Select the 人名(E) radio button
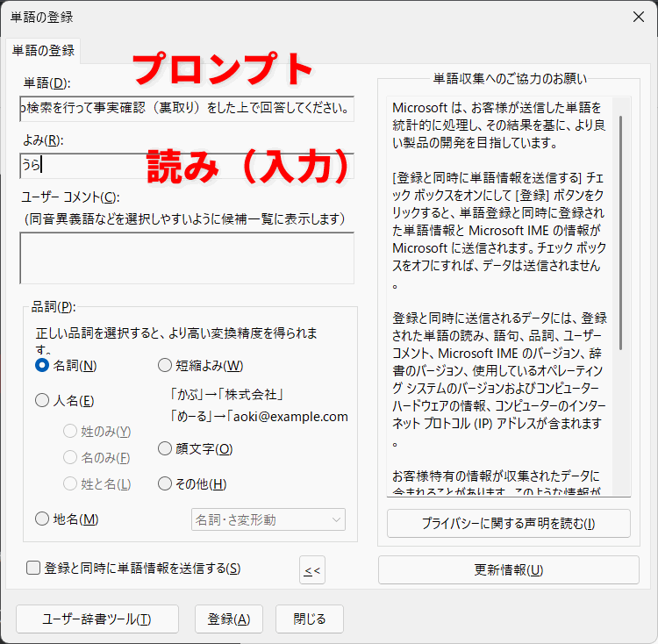Screen dimensions: 658x644 coord(42,401)
